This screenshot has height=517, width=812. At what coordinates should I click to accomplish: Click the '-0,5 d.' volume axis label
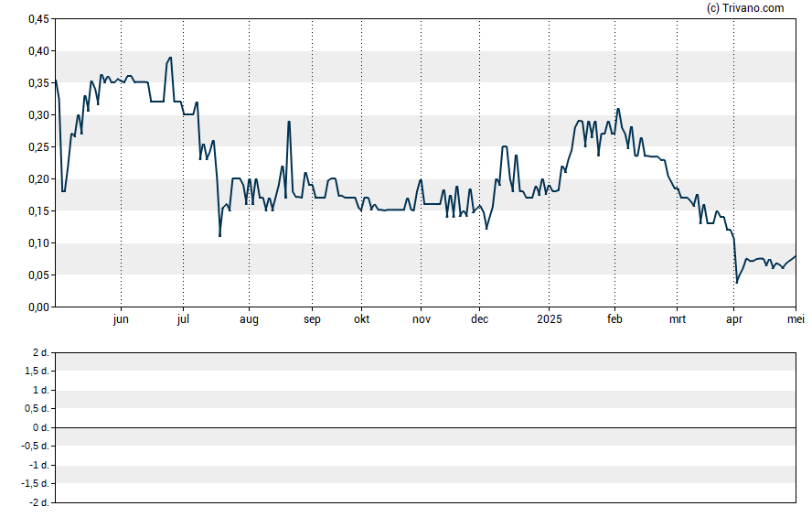(x=36, y=446)
